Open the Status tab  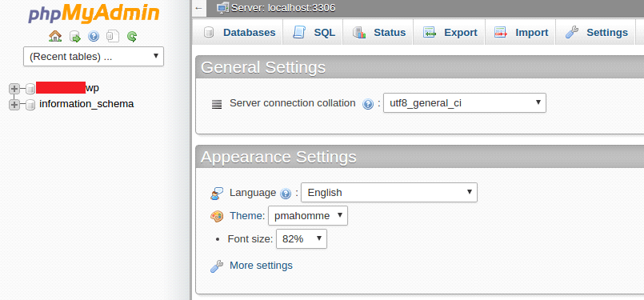378,33
